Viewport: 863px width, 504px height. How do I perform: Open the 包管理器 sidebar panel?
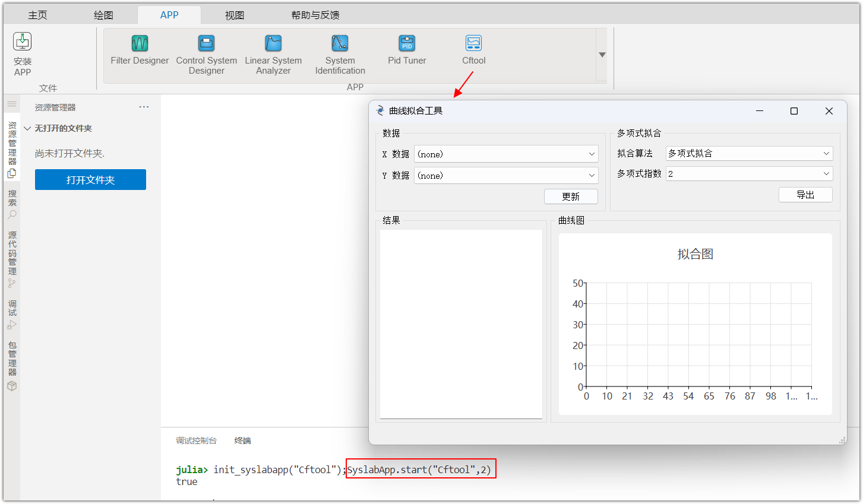[x=12, y=366]
